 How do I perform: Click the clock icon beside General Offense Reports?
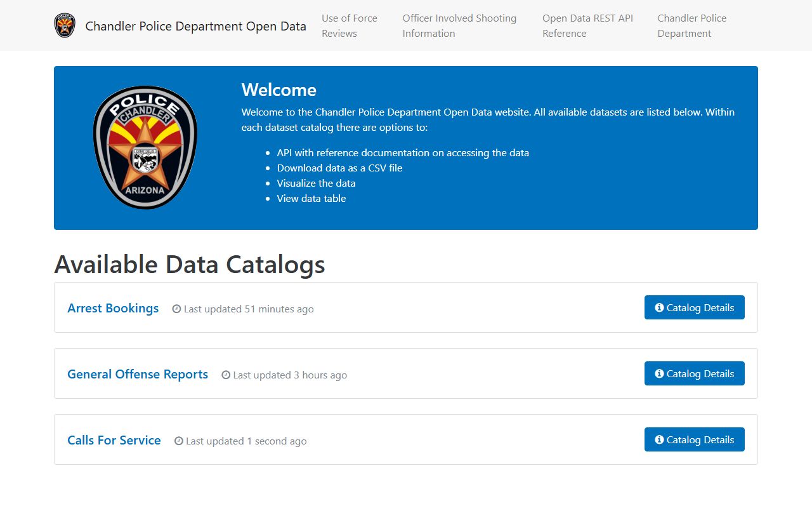click(226, 375)
